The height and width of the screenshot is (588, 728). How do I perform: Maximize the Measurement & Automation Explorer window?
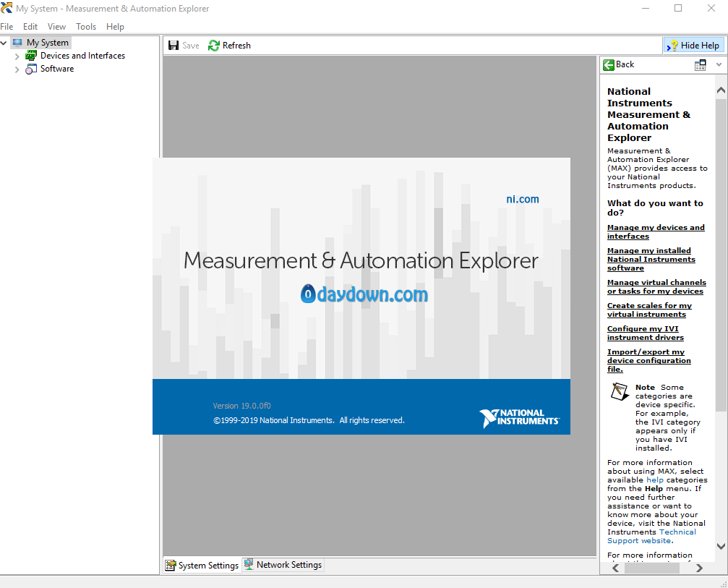point(678,9)
